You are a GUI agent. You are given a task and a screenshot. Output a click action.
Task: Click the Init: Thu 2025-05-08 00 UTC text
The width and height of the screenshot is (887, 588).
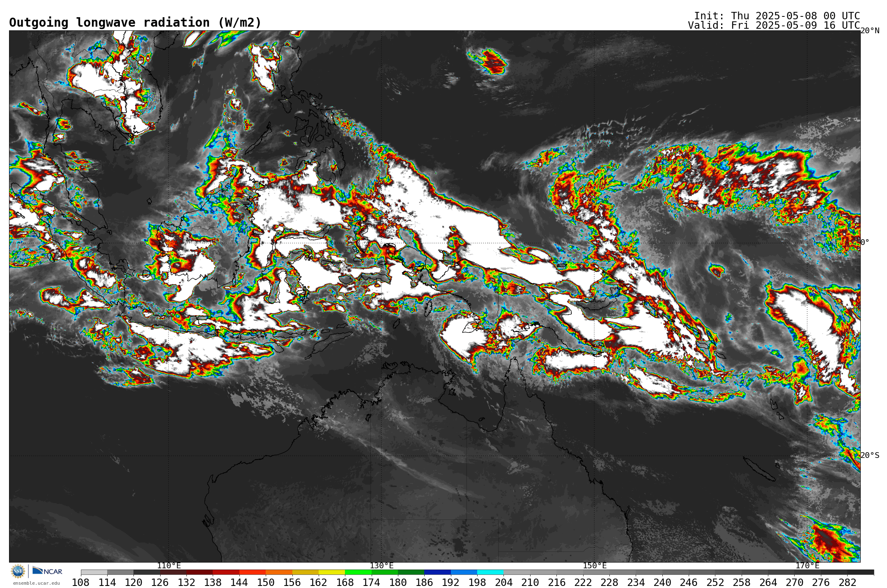[777, 16]
